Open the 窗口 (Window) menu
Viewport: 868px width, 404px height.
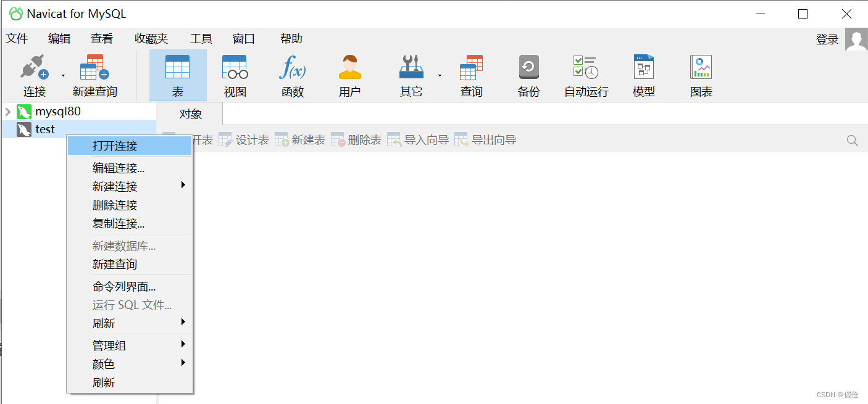click(x=244, y=39)
